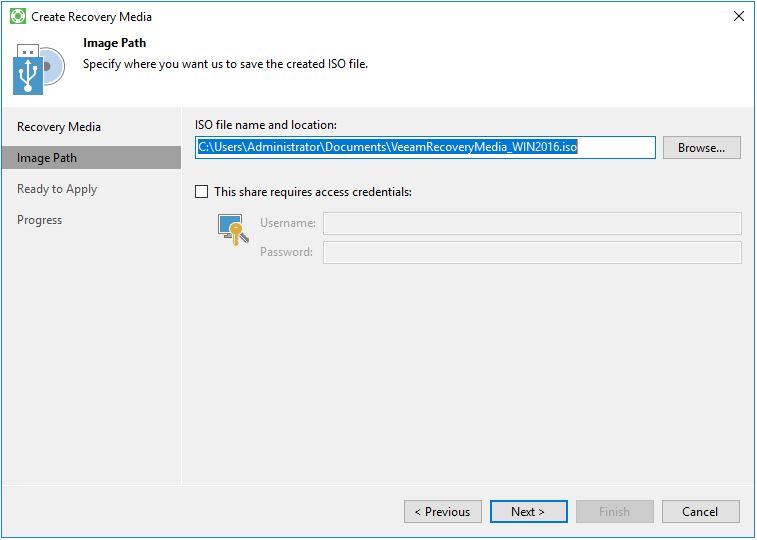Go back with the Previous button
757x540 pixels.
click(x=442, y=512)
